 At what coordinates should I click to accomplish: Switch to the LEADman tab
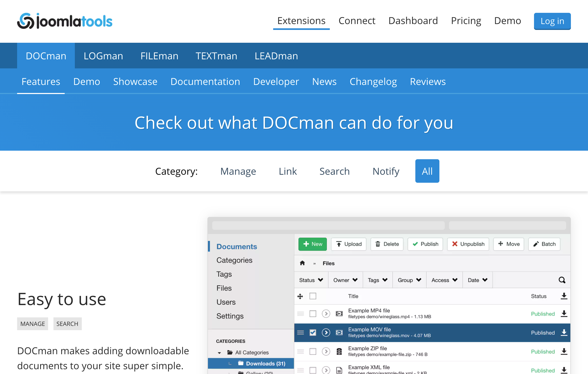coord(276,56)
